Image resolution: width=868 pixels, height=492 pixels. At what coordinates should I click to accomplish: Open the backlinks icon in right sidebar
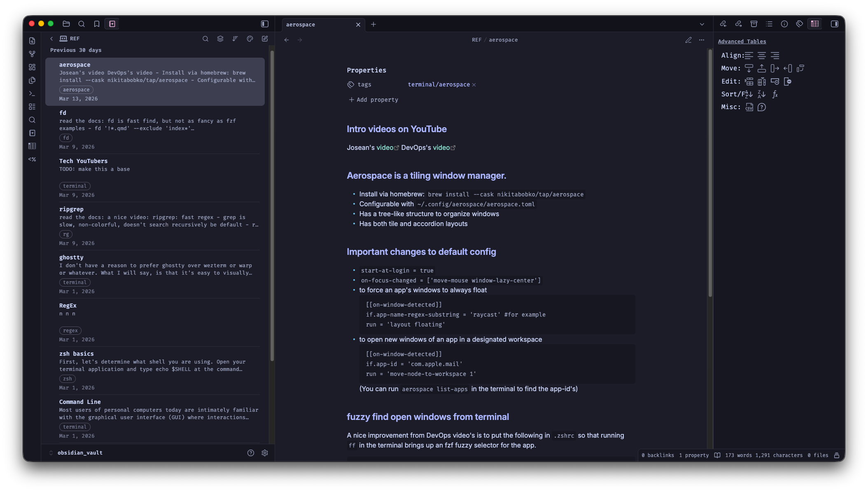[x=723, y=24]
